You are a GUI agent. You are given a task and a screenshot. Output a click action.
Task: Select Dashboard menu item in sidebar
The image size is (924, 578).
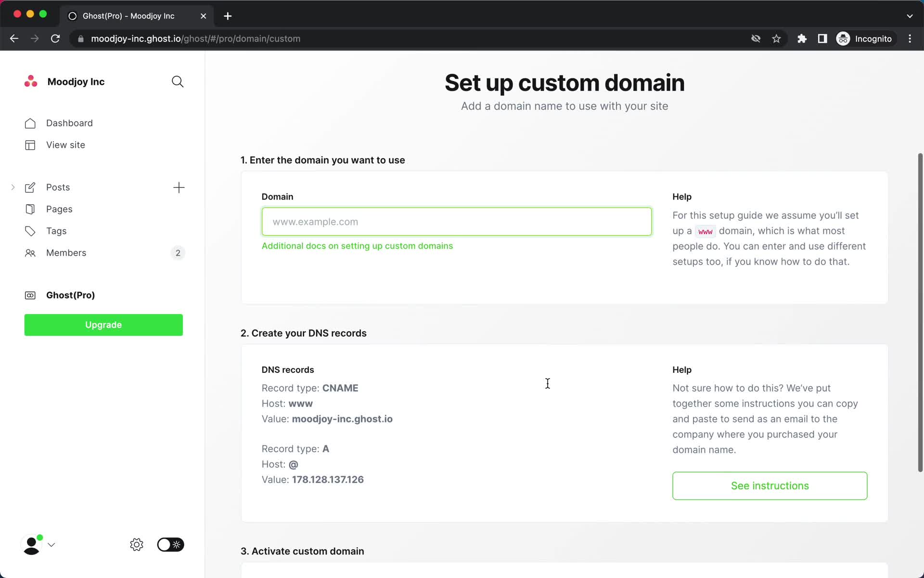69,122
